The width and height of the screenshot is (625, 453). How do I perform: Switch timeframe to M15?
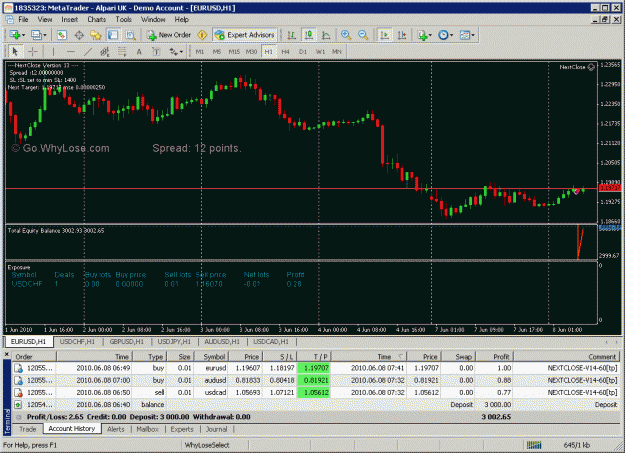pyautogui.click(x=234, y=51)
